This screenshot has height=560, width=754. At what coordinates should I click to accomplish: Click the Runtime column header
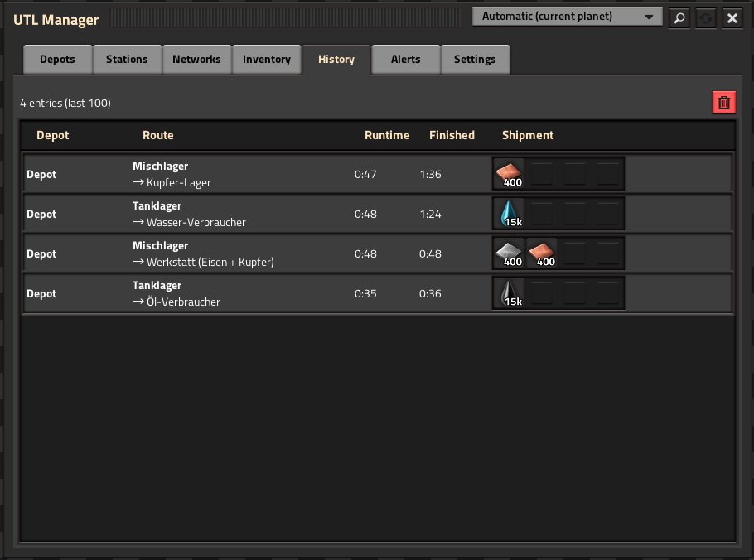387,135
